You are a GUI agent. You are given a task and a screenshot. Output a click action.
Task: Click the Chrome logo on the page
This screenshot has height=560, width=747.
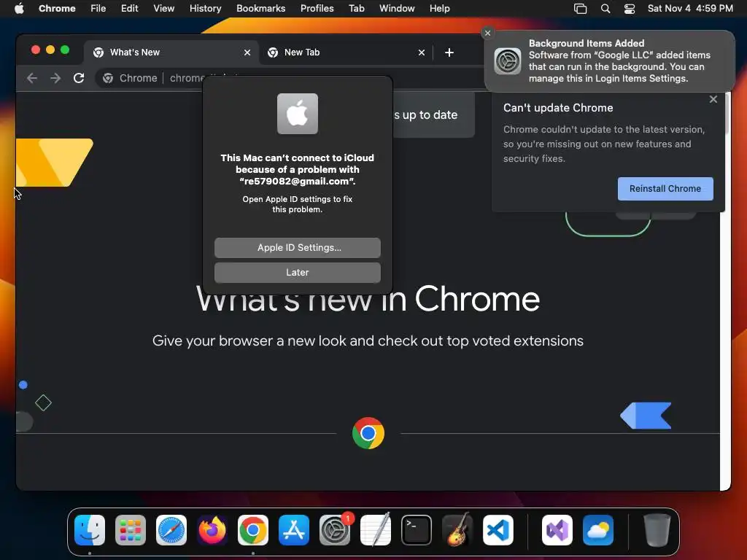368,433
